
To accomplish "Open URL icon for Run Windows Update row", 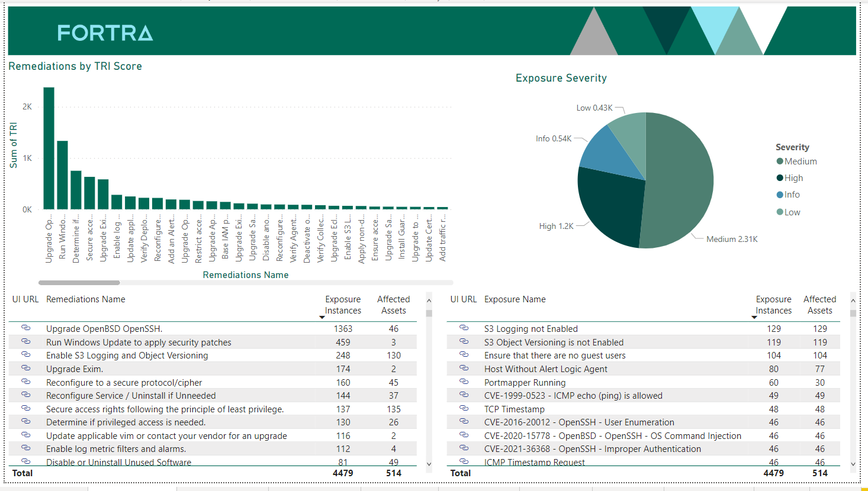I will click(x=25, y=341).
